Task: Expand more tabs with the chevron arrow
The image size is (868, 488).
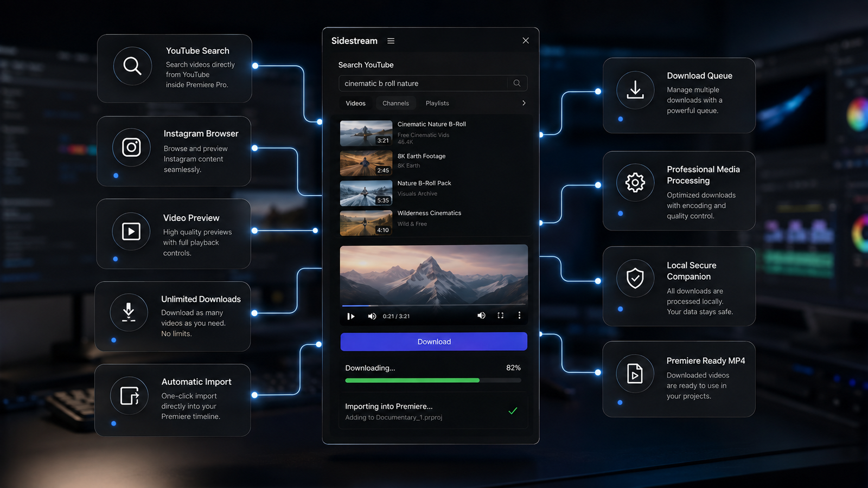Action: click(524, 103)
